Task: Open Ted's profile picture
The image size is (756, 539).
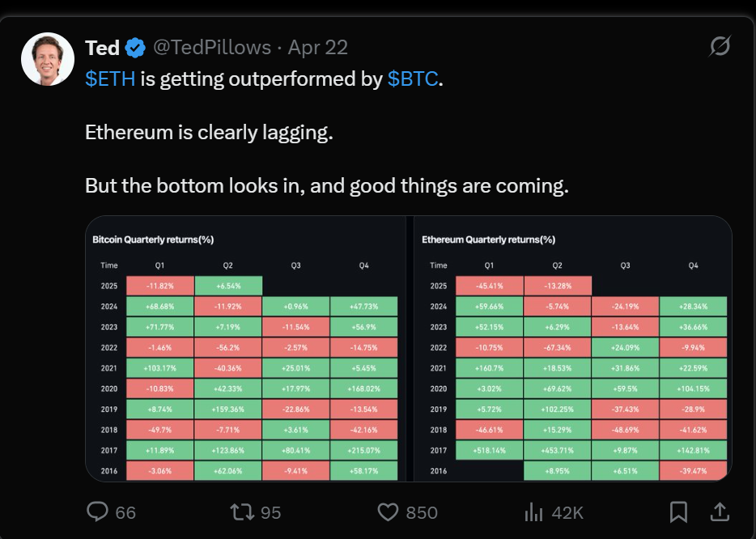Action: (x=48, y=60)
